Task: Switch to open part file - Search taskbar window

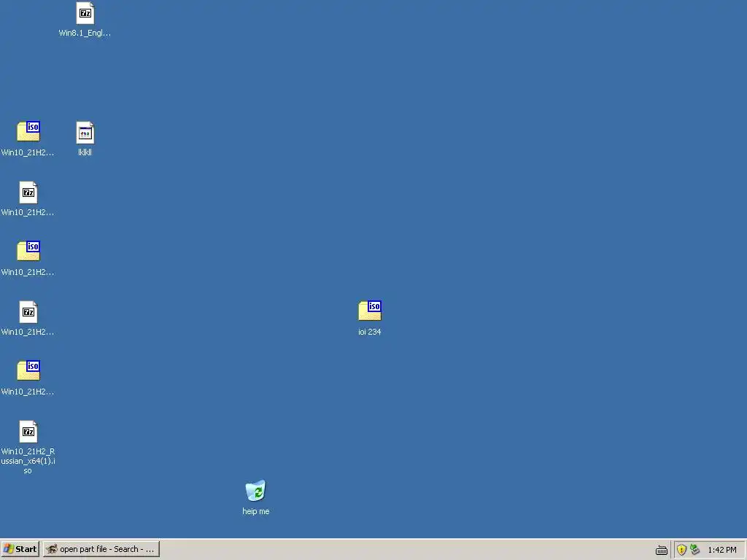Action: (101, 549)
